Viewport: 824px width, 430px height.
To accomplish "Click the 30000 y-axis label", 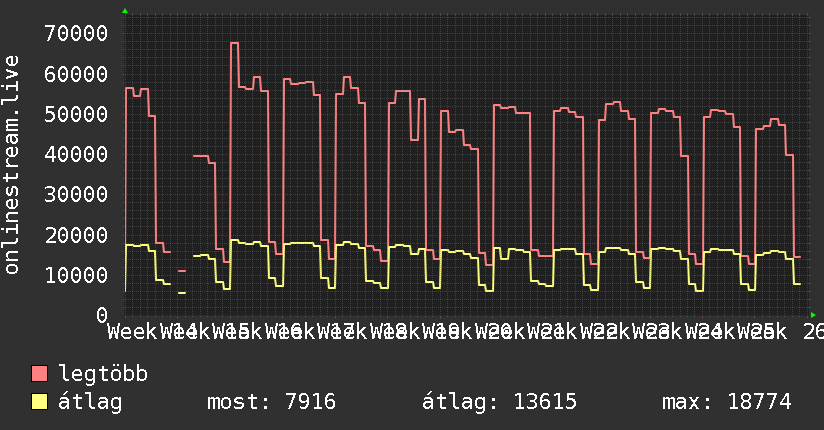I will [76, 195].
